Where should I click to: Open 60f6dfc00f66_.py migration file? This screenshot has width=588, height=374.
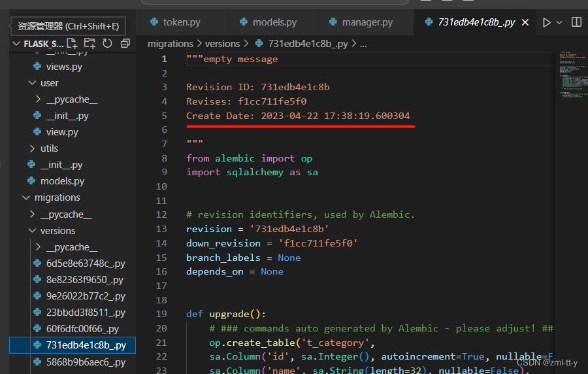click(82, 329)
